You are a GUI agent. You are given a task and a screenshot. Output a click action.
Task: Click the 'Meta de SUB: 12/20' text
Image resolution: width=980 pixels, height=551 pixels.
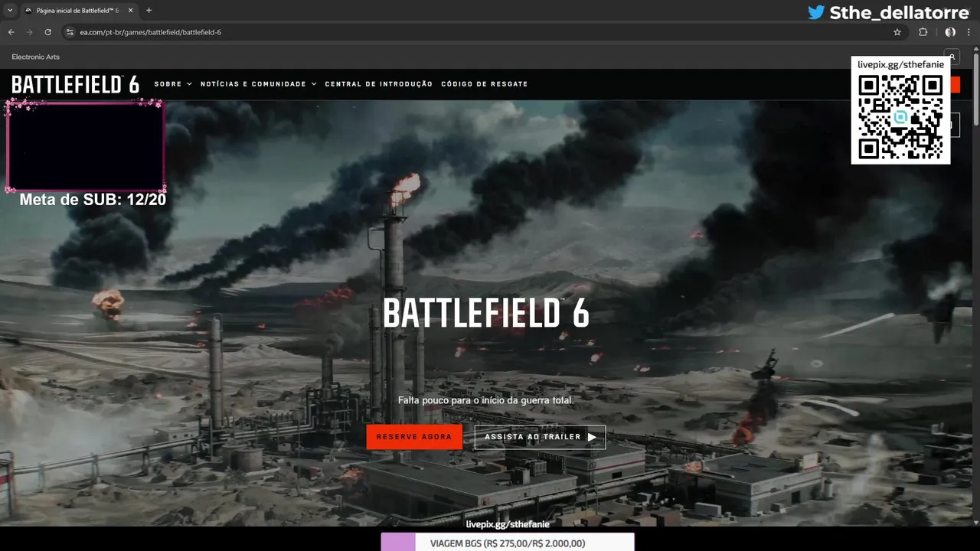[x=93, y=200]
